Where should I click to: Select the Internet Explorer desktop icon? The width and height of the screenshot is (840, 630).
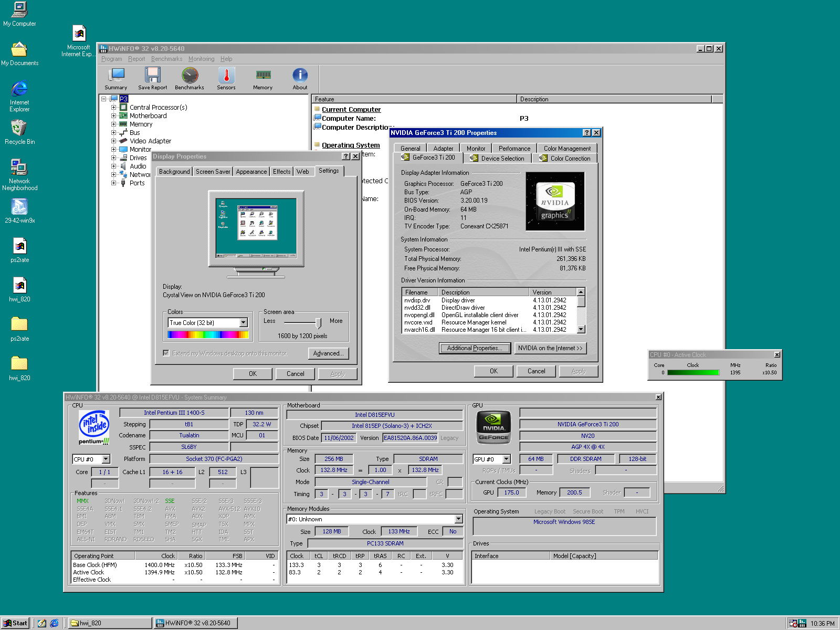19,96
